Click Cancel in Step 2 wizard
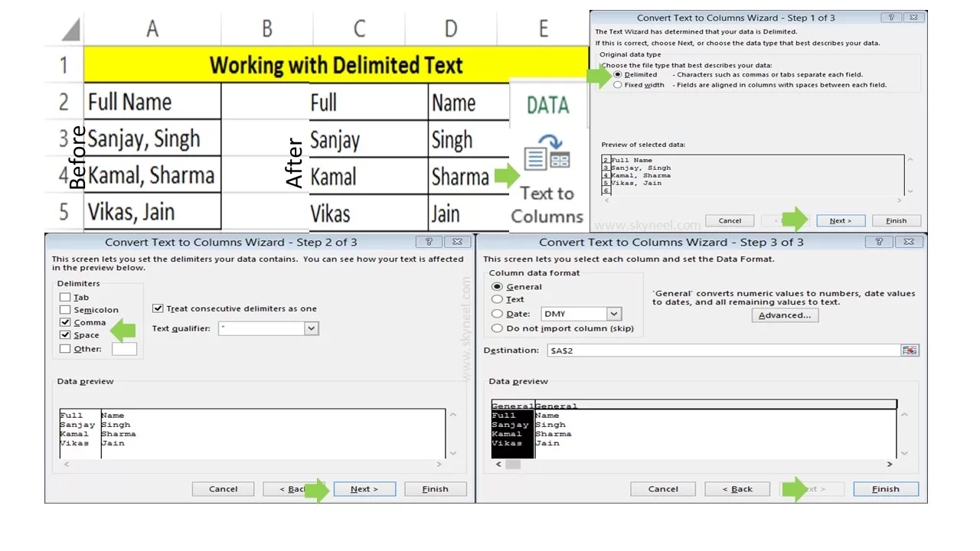This screenshot has height=551, width=980. 224,489
